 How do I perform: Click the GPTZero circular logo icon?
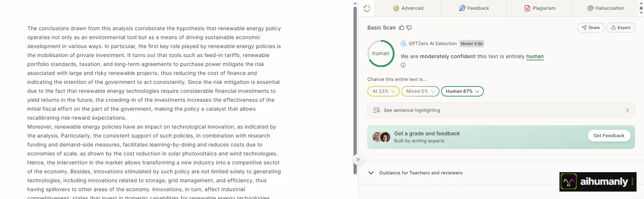[x=367, y=8]
